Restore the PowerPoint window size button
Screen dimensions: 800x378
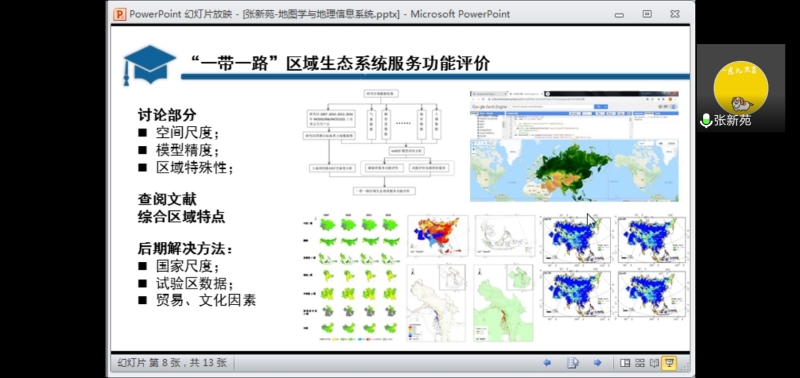pos(647,14)
